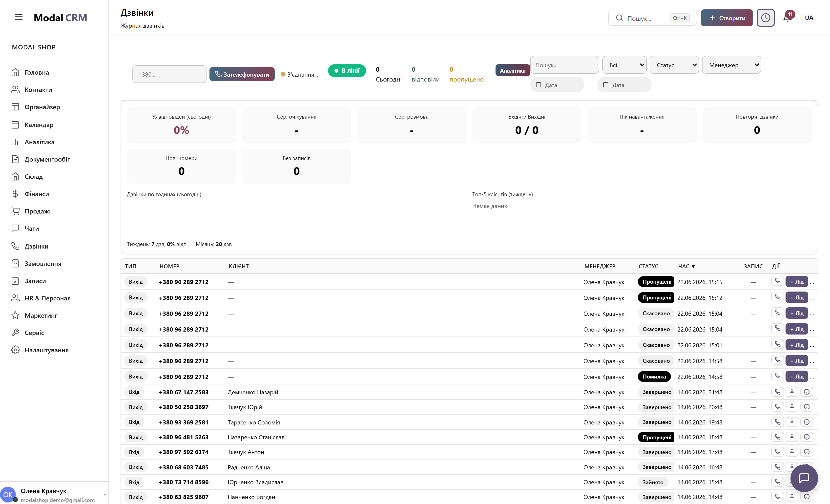830x504 pixels.
Task: Open the clock history button in header
Action: pos(765,18)
